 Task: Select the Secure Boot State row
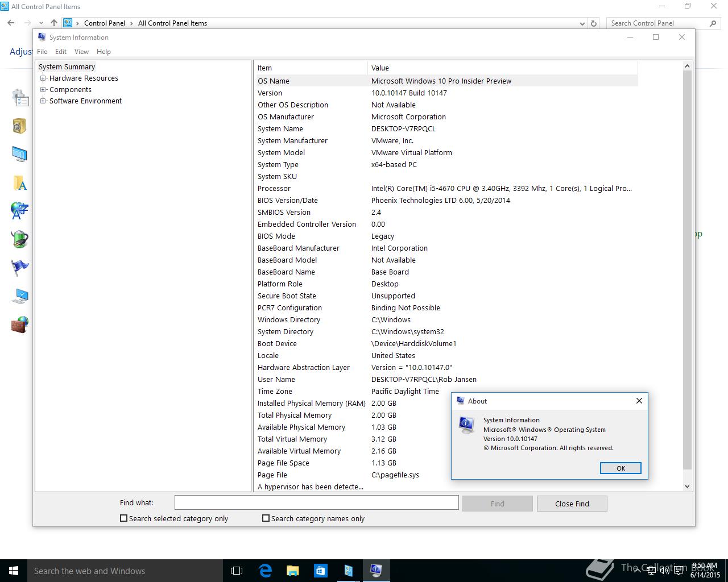click(x=446, y=296)
